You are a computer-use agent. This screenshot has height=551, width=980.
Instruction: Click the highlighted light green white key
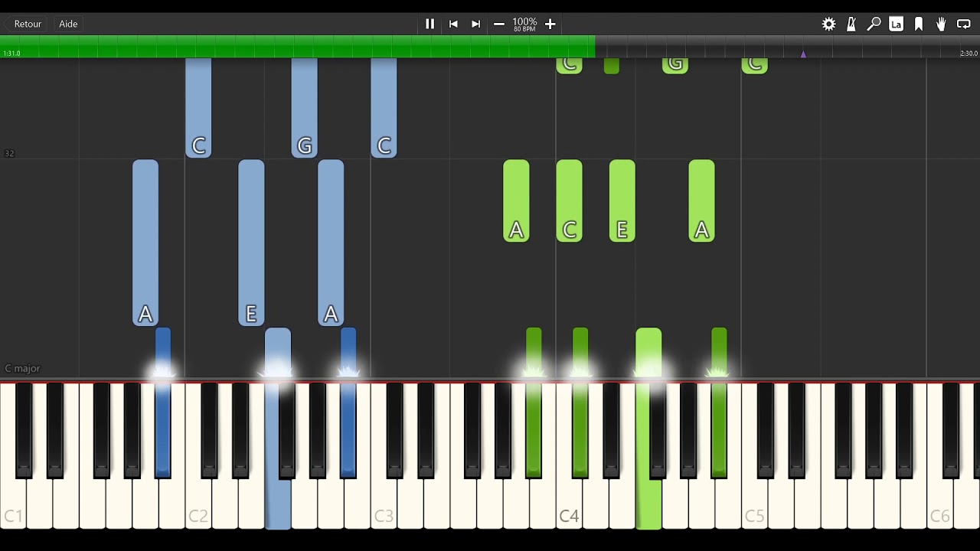[x=648, y=505]
